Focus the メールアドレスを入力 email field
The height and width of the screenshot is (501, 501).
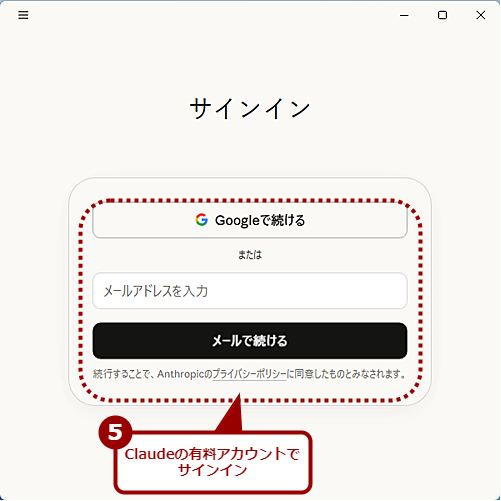[250, 291]
